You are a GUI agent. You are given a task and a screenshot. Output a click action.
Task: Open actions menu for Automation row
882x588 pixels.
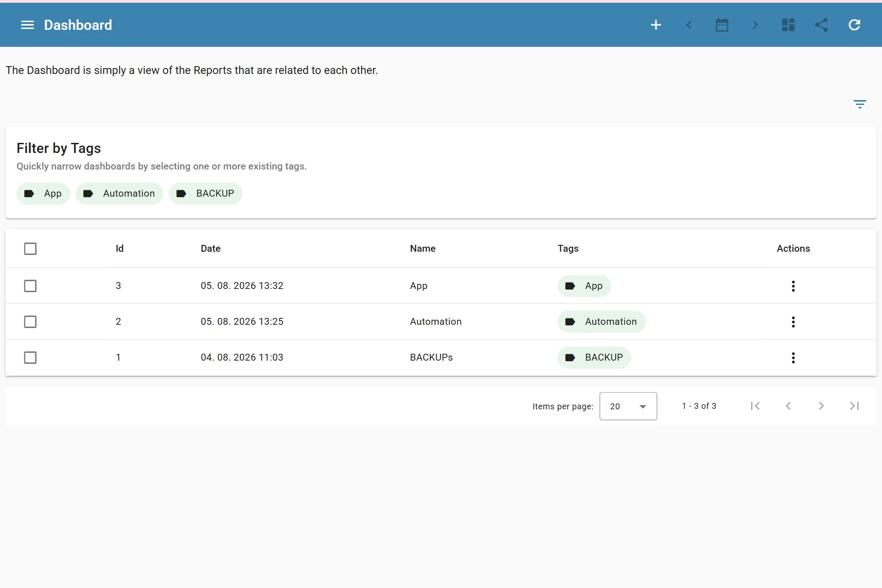pos(793,322)
